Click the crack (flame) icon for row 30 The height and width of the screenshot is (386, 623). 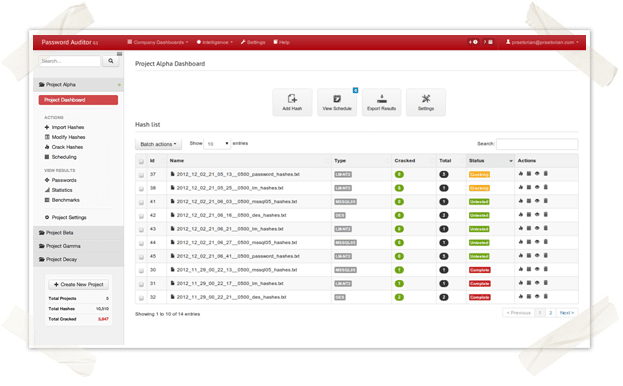pyautogui.click(x=520, y=269)
